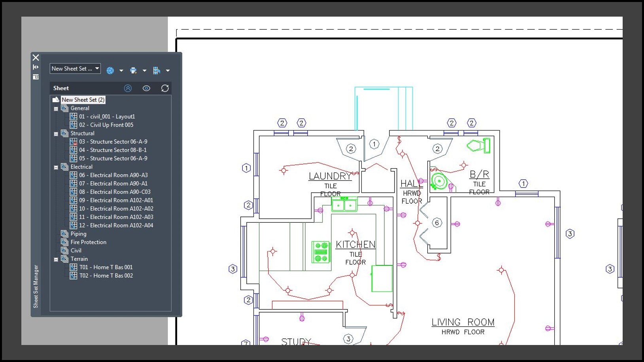
Task: Open the palette properties icon
Action: tap(36, 77)
